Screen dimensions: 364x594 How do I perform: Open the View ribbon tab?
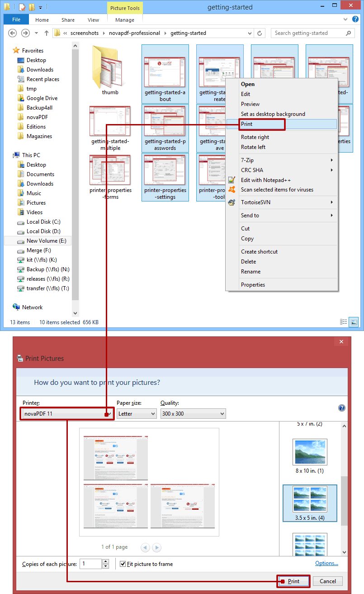93,20
